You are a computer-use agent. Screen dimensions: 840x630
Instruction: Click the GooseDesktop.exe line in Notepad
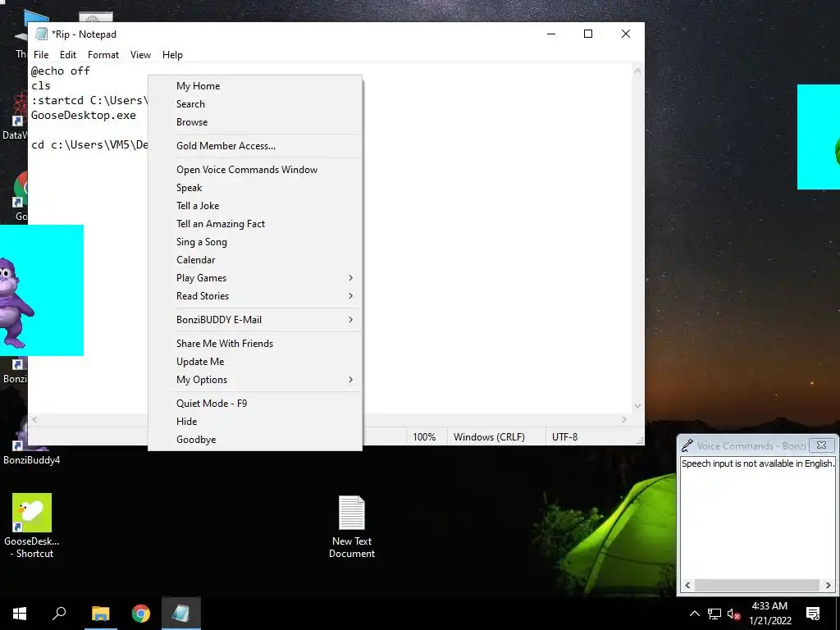(x=84, y=115)
